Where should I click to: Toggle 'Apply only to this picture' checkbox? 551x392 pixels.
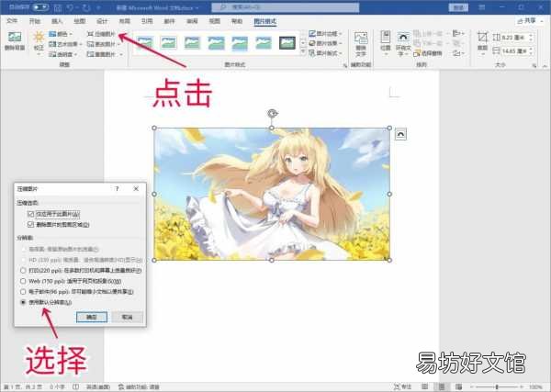30,214
